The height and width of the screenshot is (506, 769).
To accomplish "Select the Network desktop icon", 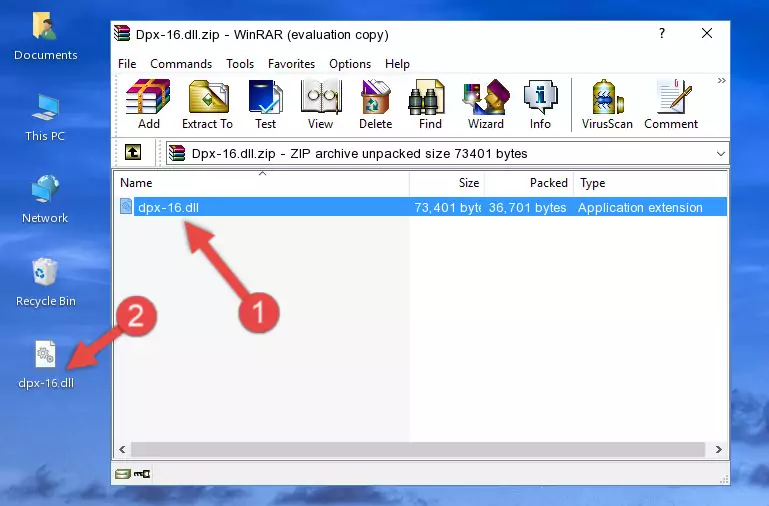I will click(45, 199).
